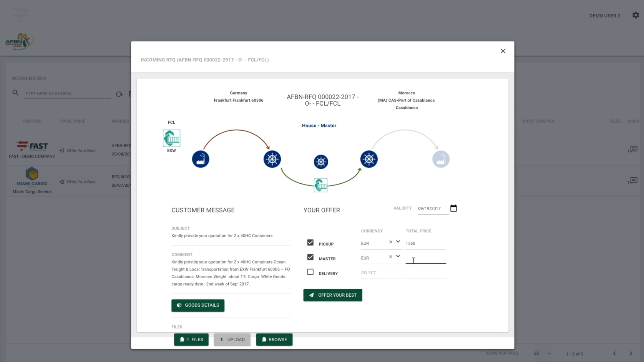This screenshot has width=644, height=362.
Task: Click the origin factory pickup icon
Action: (x=200, y=159)
